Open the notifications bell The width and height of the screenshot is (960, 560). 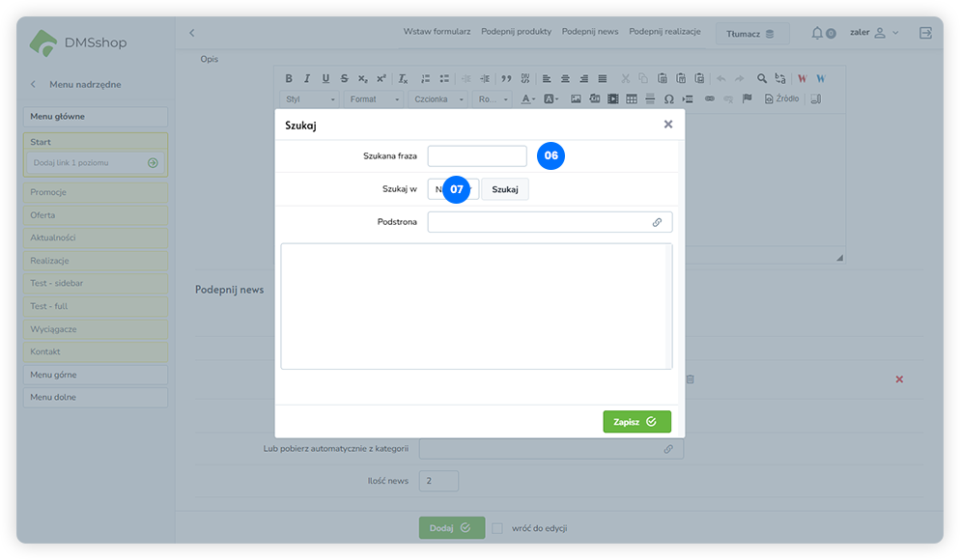point(818,33)
